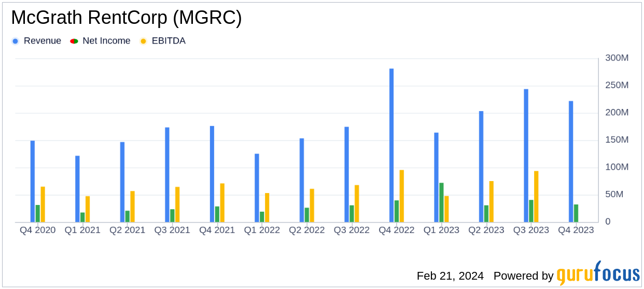The image size is (644, 289).
Task: Click the Q3 2021 axis label
Action: (x=172, y=230)
